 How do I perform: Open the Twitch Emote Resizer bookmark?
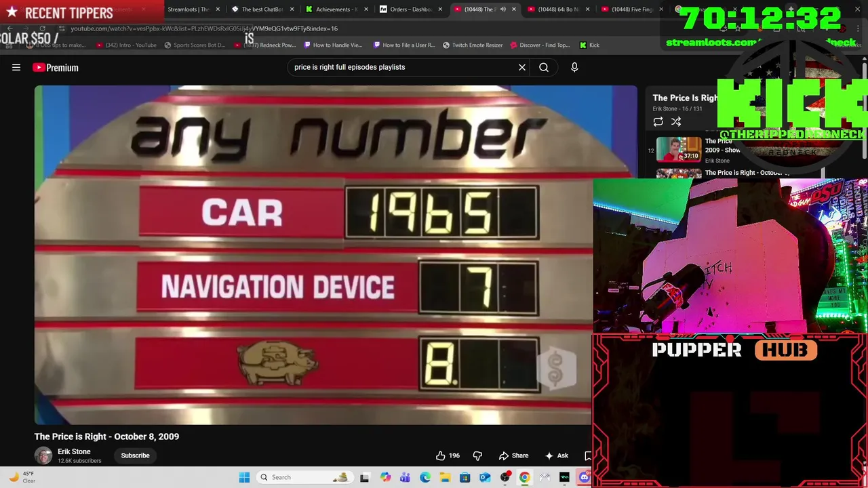(473, 45)
